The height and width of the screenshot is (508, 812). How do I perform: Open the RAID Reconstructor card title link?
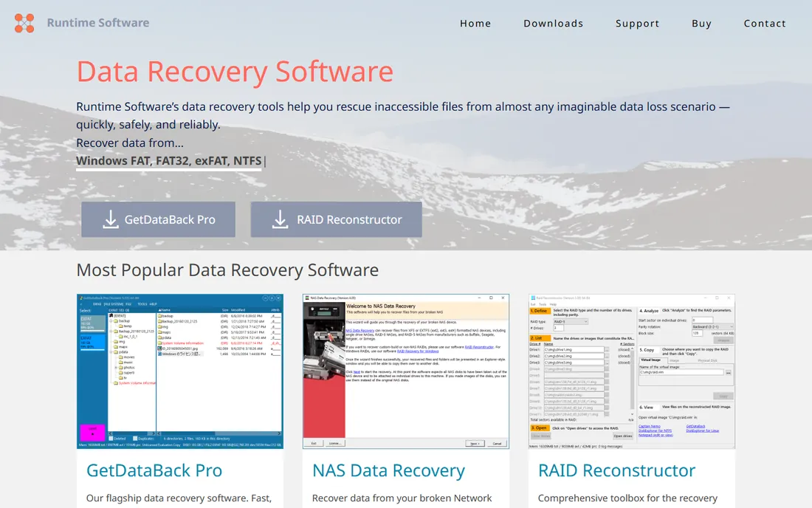pyautogui.click(x=616, y=470)
